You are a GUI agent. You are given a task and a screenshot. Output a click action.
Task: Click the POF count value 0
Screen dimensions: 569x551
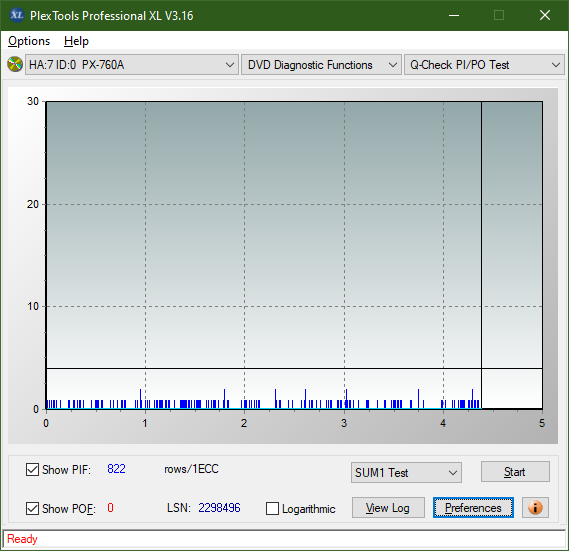(110, 507)
